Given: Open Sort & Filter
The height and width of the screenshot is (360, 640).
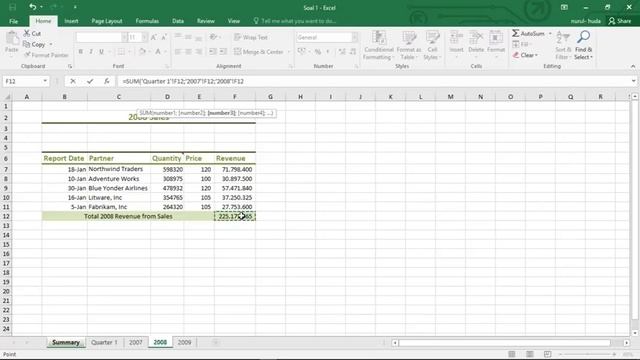Looking at the screenshot, I should click(562, 45).
